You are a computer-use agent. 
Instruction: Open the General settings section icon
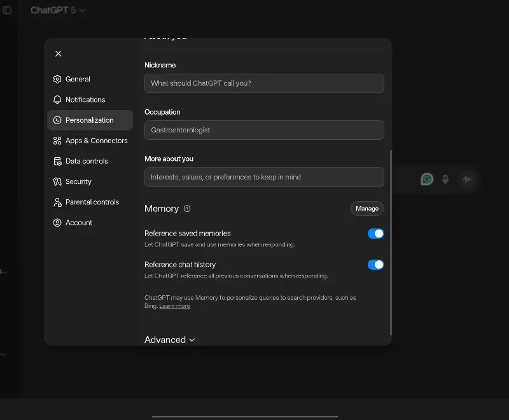pyautogui.click(x=57, y=79)
